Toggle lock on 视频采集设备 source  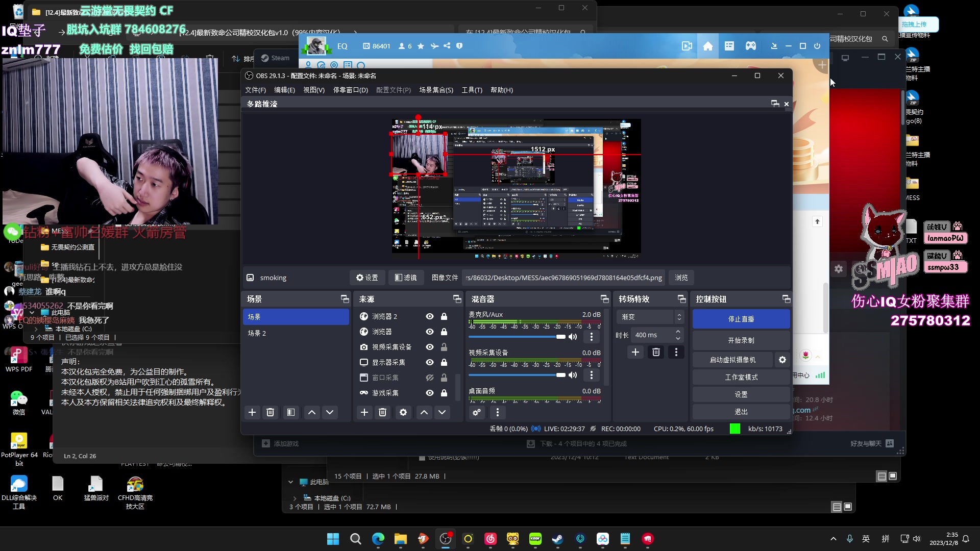click(x=444, y=347)
